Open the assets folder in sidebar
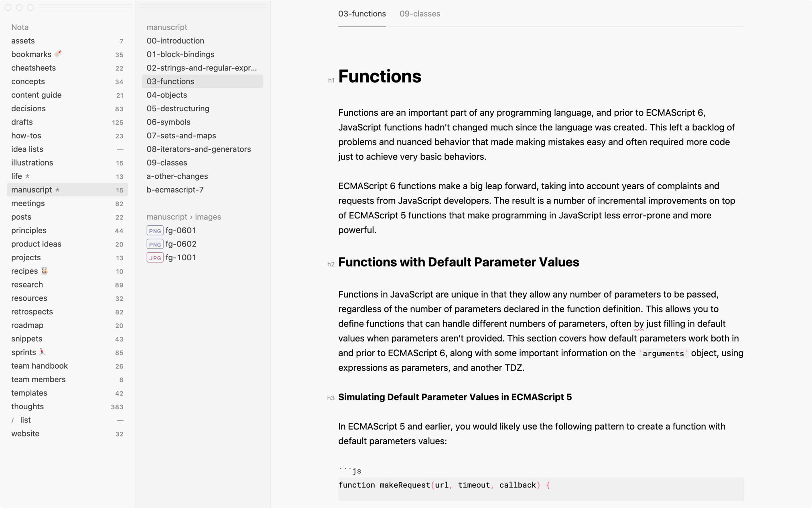This screenshot has width=812, height=508. coord(67,41)
